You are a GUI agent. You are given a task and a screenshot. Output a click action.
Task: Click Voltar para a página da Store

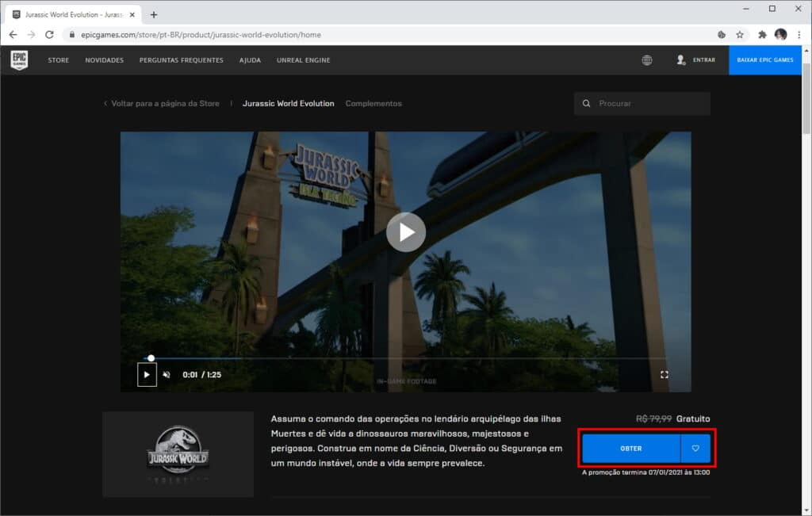pos(162,104)
